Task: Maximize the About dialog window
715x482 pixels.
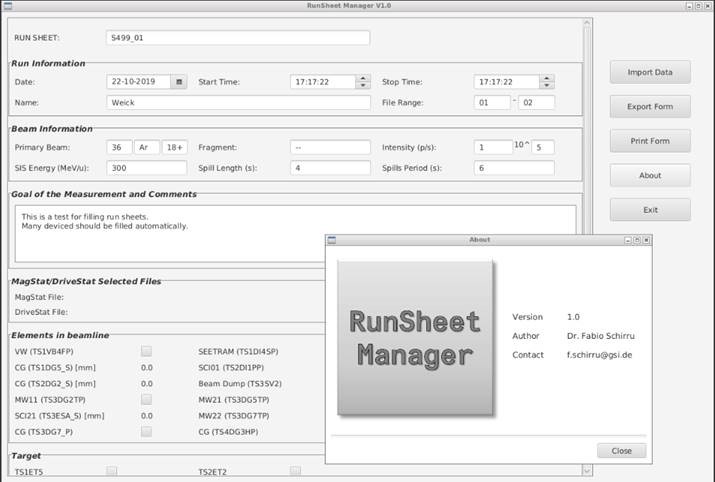Action: 635,240
